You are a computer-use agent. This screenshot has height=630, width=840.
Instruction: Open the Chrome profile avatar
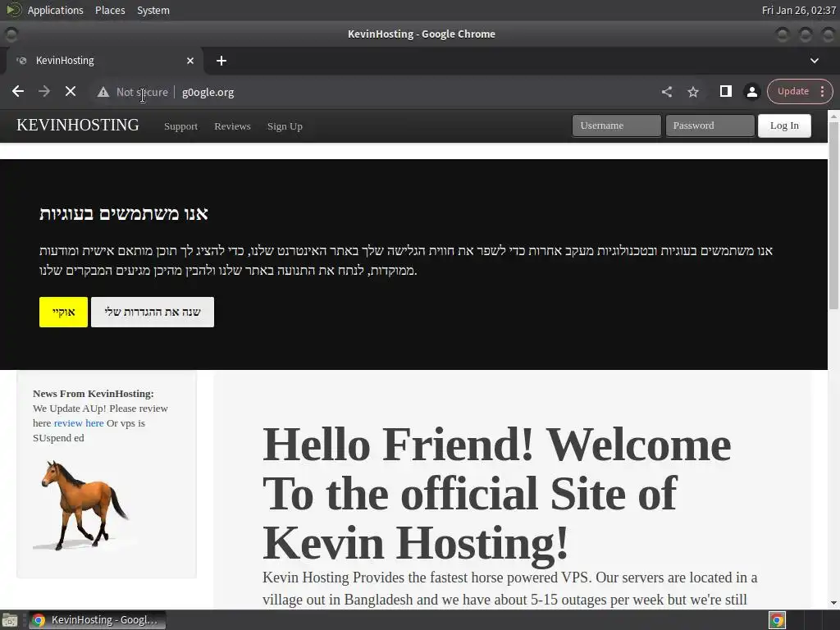point(752,92)
